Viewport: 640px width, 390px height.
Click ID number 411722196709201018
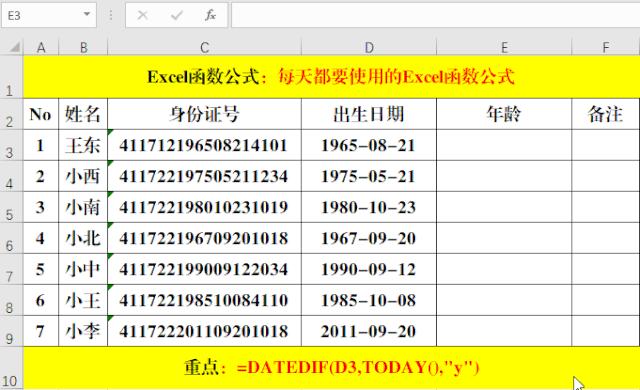tap(204, 238)
